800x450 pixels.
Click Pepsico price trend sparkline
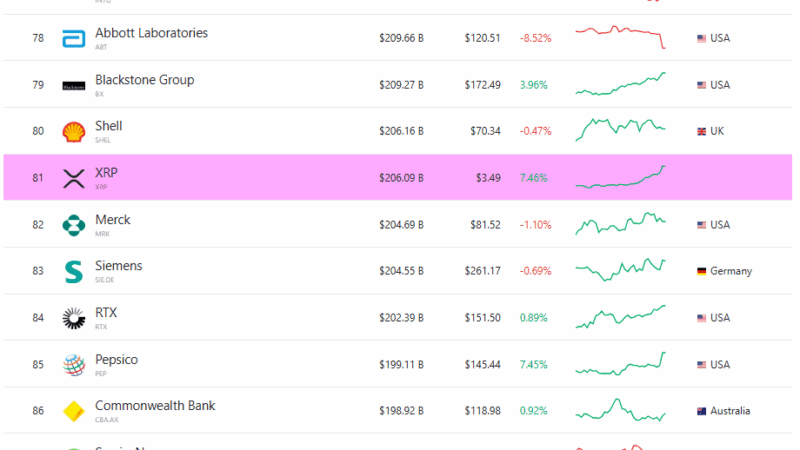point(620,364)
